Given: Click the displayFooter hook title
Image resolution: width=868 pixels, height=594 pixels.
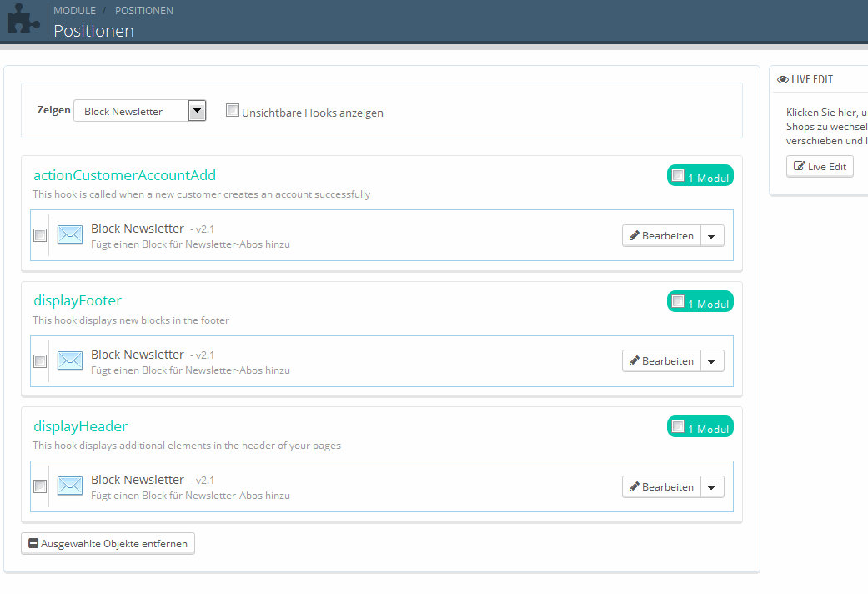Looking at the screenshot, I should click(78, 300).
